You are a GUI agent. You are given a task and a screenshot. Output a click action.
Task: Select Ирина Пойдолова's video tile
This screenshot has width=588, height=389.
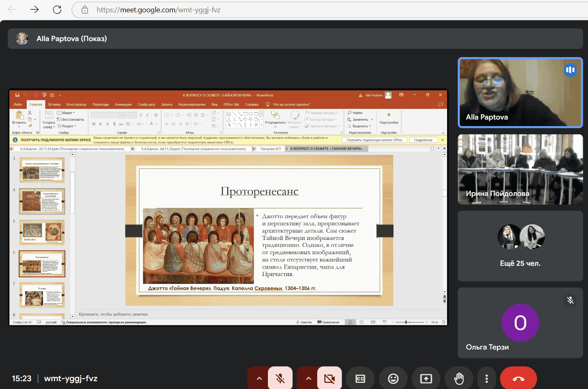pos(520,169)
